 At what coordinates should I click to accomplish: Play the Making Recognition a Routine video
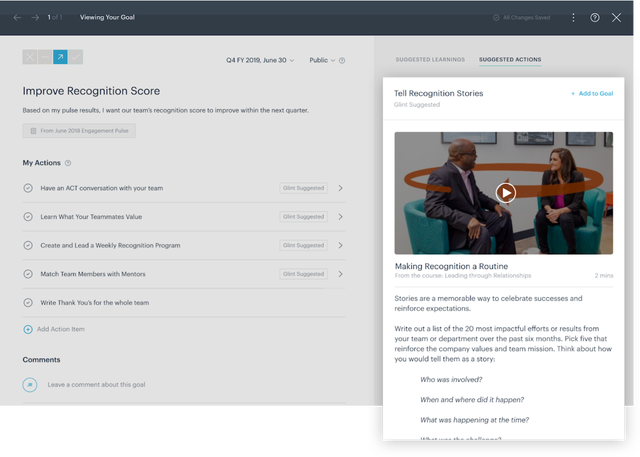point(506,193)
